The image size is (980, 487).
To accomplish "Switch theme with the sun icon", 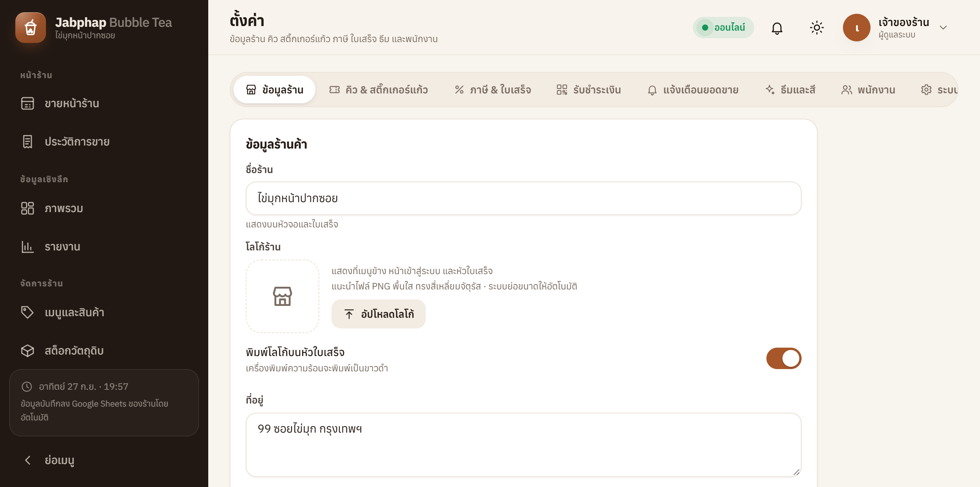I will [x=817, y=28].
